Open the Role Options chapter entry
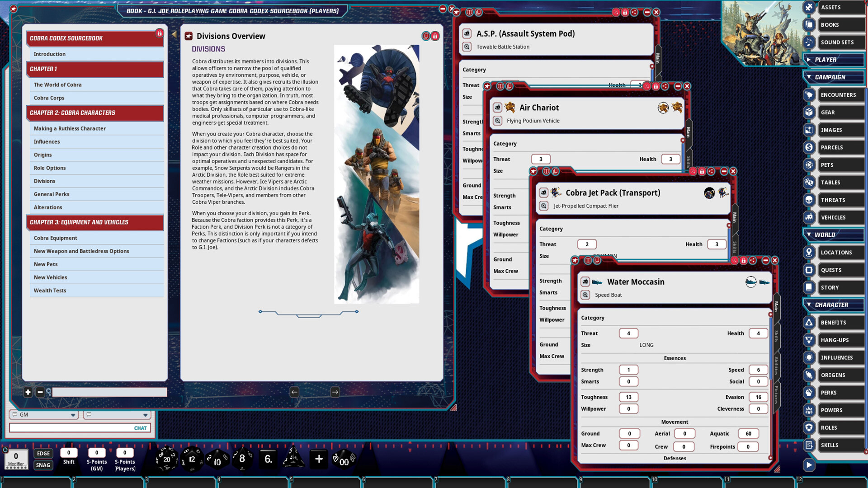 [50, 168]
